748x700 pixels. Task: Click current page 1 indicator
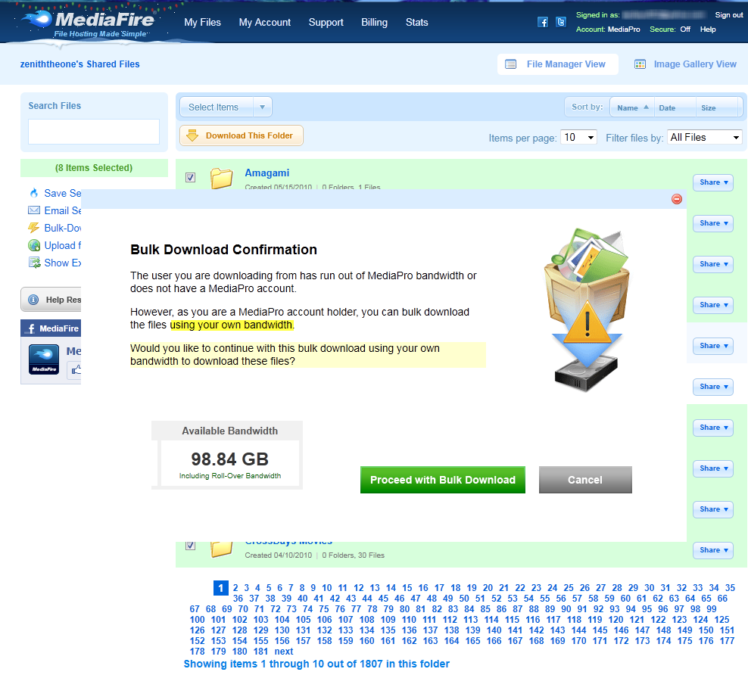[221, 589]
